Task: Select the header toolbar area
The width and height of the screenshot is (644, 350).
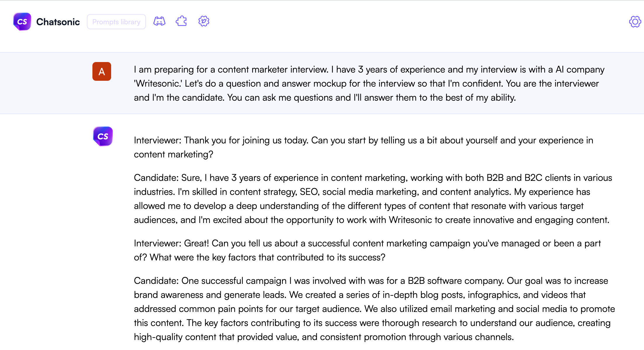Action: coord(322,21)
